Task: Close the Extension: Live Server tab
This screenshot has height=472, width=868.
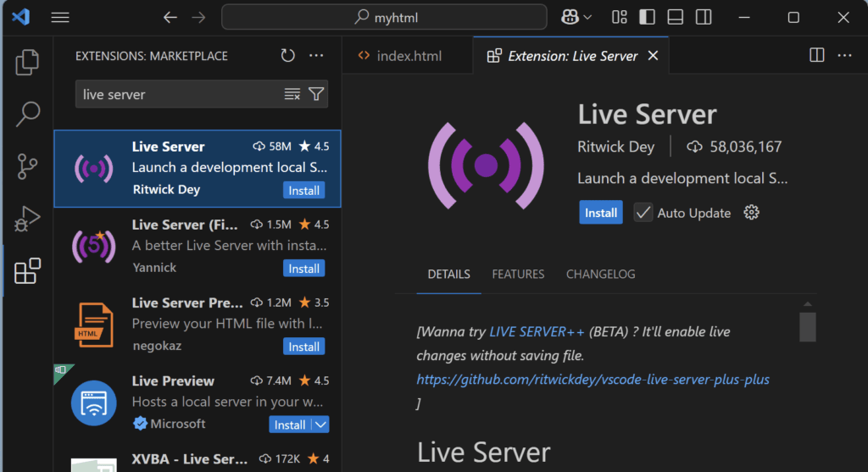Action: click(654, 55)
